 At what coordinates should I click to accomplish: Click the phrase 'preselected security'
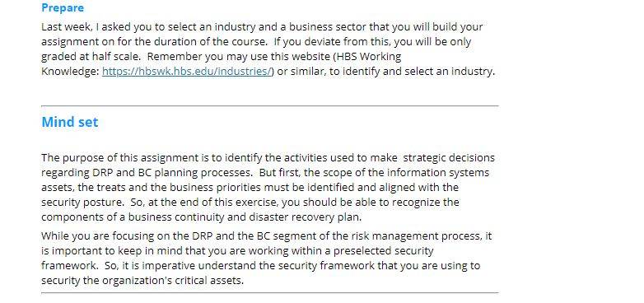[x=383, y=251]
